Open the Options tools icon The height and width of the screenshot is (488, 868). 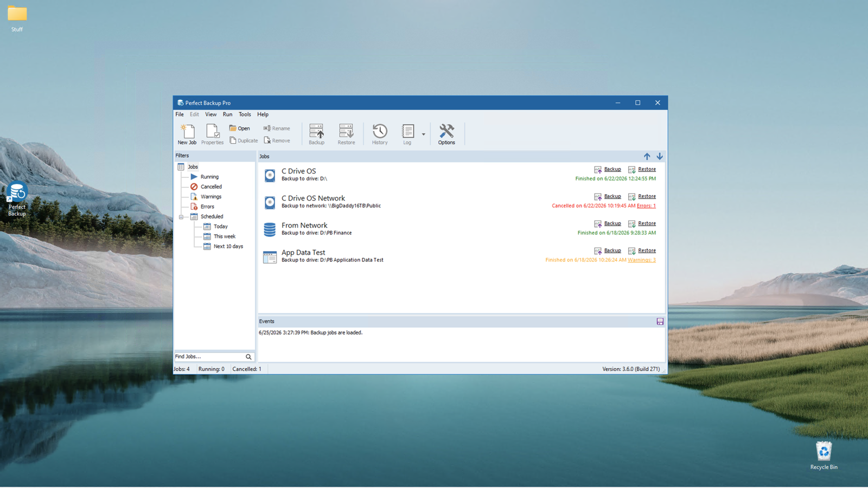446,134
